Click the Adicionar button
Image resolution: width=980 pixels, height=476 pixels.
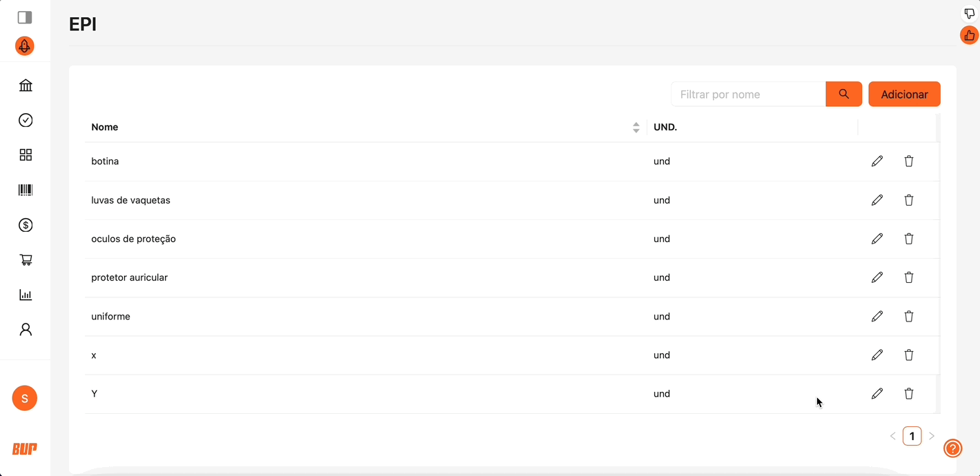click(x=904, y=95)
